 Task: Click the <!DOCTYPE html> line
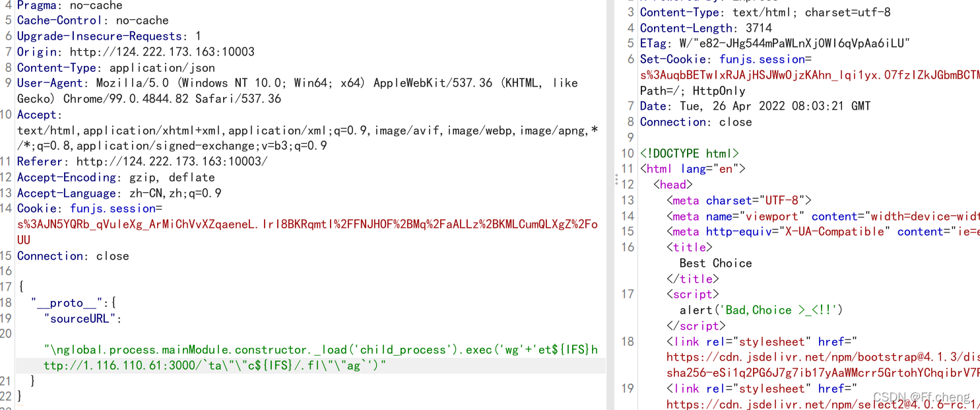(x=690, y=154)
